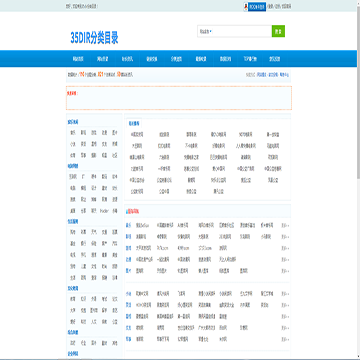This screenshot has width=360, height=360.
Task: Click the 网站提交 shortcut link
Action: pyautogui.click(x=261, y=75)
